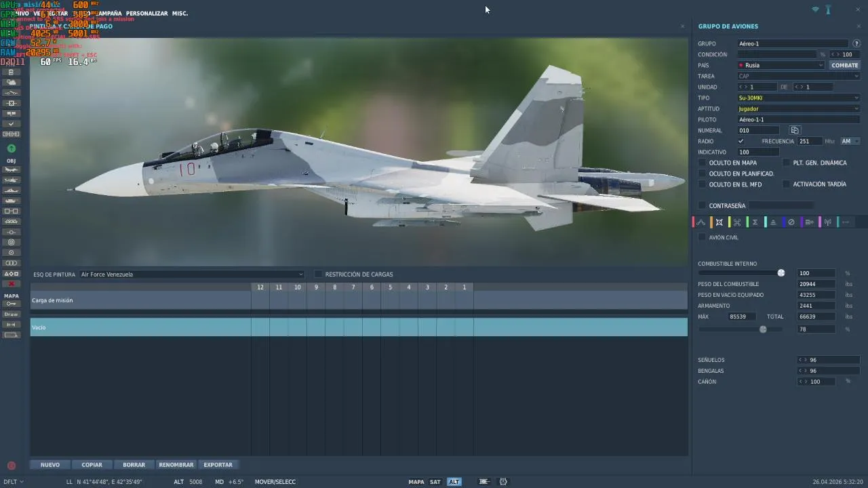Open the PAÍS dropdown showing Rusia
The height and width of the screenshot is (488, 868).
pos(781,65)
